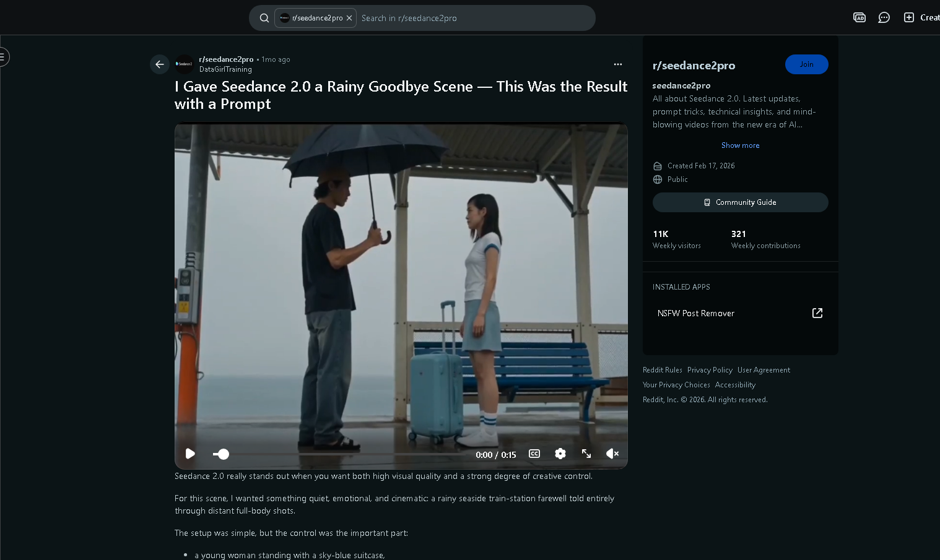Viewport: 940px width, 560px height.
Task: Seek using the video progress slider
Action: pos(339,454)
